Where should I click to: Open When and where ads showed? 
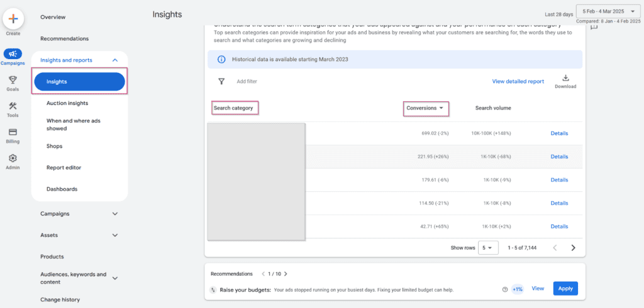click(x=74, y=124)
